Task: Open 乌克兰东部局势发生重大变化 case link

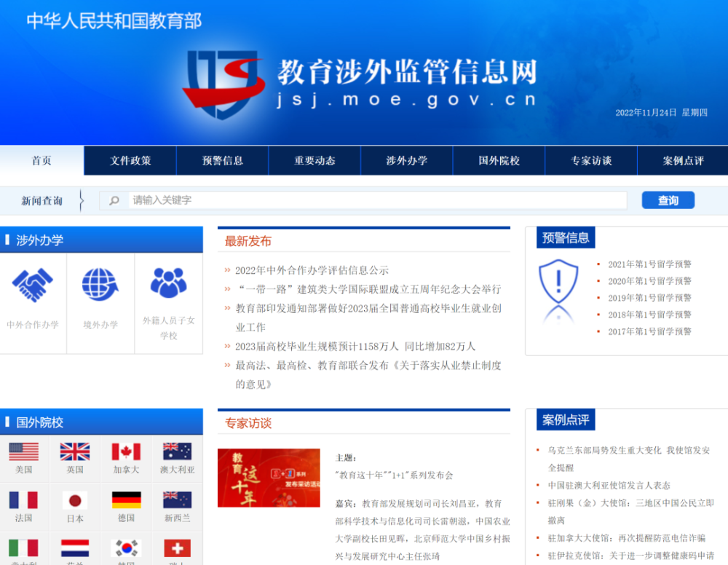Action: pos(629,459)
